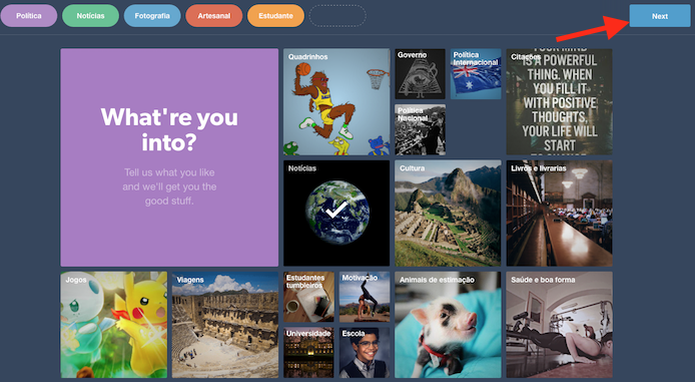Click the red Artesanal tag pill
The height and width of the screenshot is (382, 695).
214,16
